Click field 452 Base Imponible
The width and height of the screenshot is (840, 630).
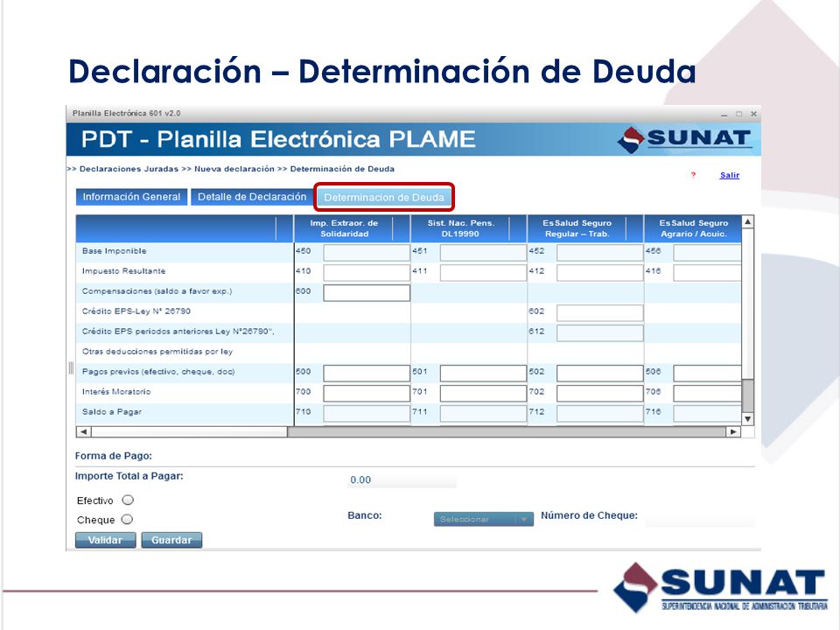[600, 252]
